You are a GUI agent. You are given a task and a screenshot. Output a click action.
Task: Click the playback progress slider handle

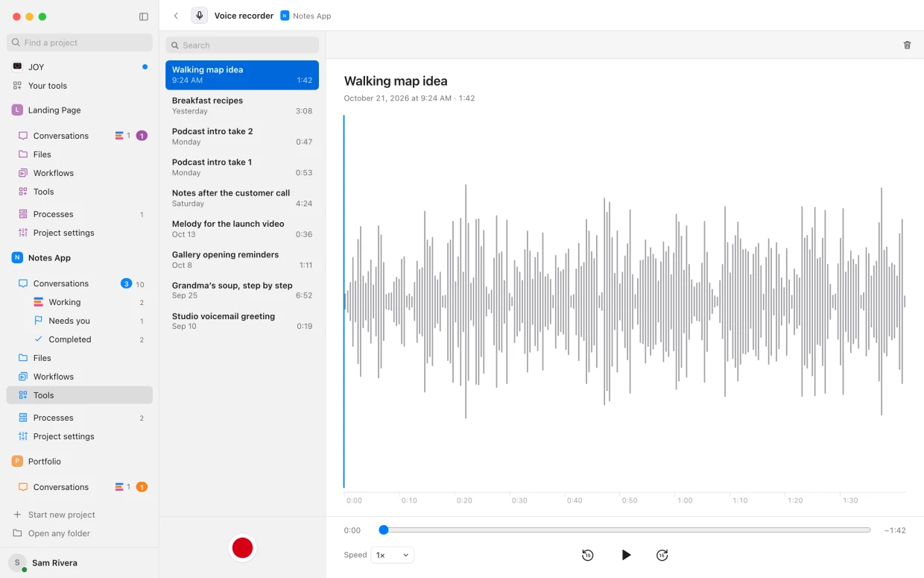[x=384, y=530]
